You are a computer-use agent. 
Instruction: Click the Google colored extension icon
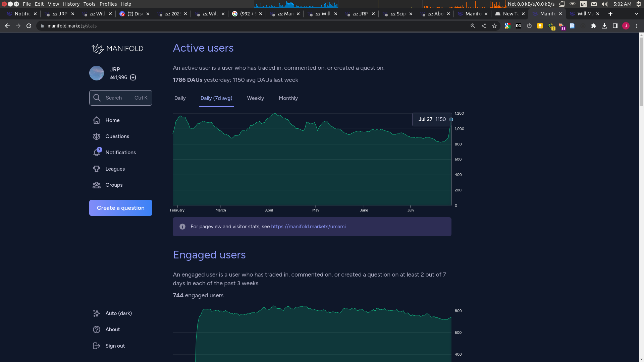click(507, 26)
